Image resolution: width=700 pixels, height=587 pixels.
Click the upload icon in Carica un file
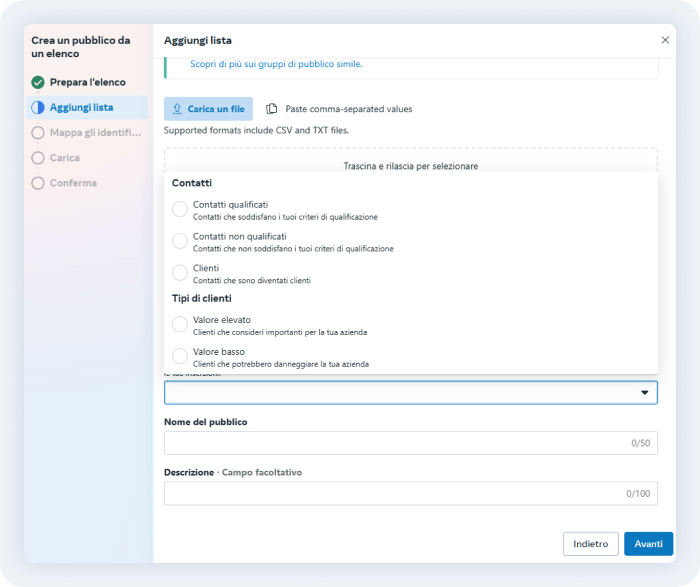177,109
